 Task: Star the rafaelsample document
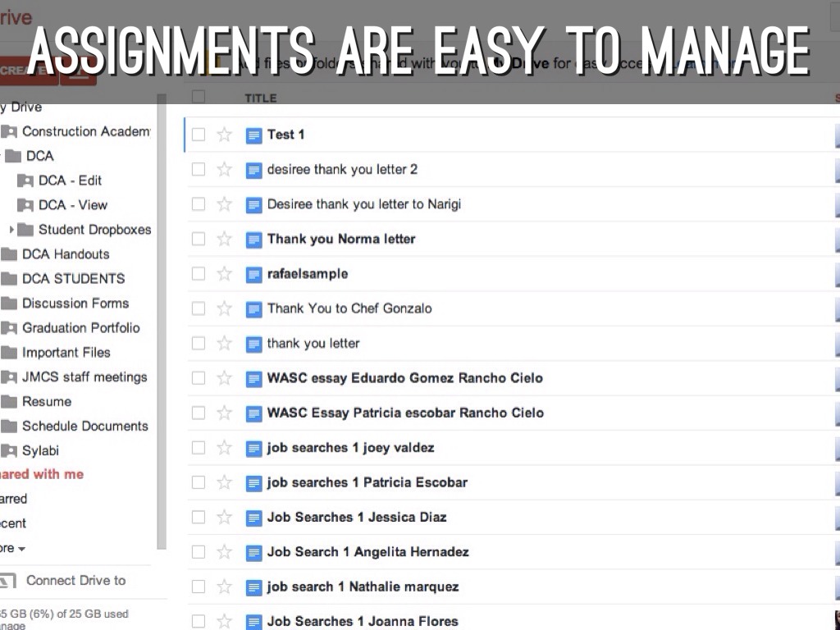pos(224,274)
